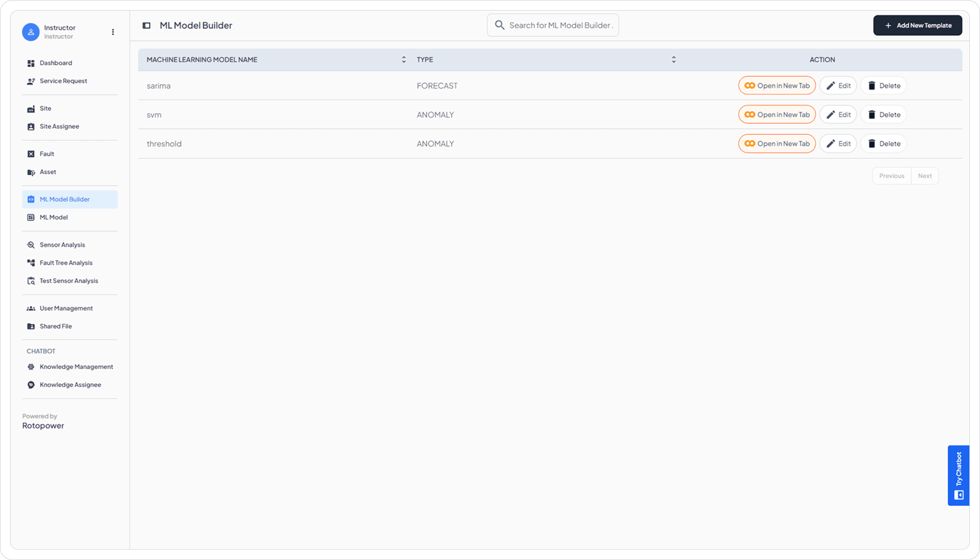The height and width of the screenshot is (560, 980).
Task: Open the Try Chatbot side panel
Action: coord(958,475)
